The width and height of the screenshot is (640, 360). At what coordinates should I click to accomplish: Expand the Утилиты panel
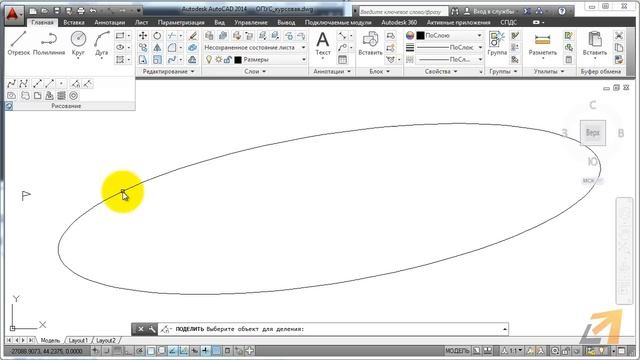tap(549, 71)
